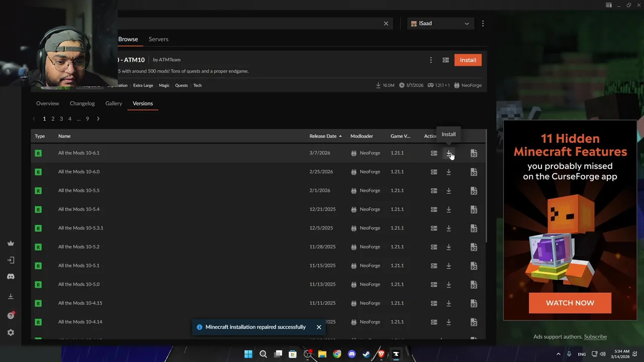Open settings gear in the sidebar
Image resolution: width=644 pixels, height=362 pixels.
(11, 332)
